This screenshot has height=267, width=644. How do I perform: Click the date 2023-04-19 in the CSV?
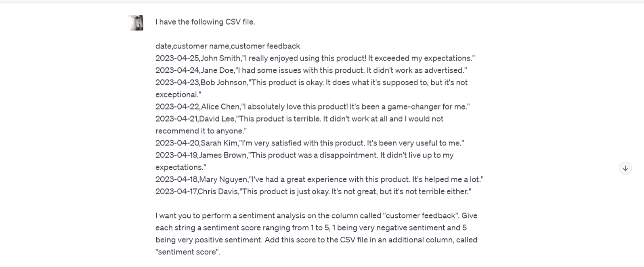click(176, 155)
